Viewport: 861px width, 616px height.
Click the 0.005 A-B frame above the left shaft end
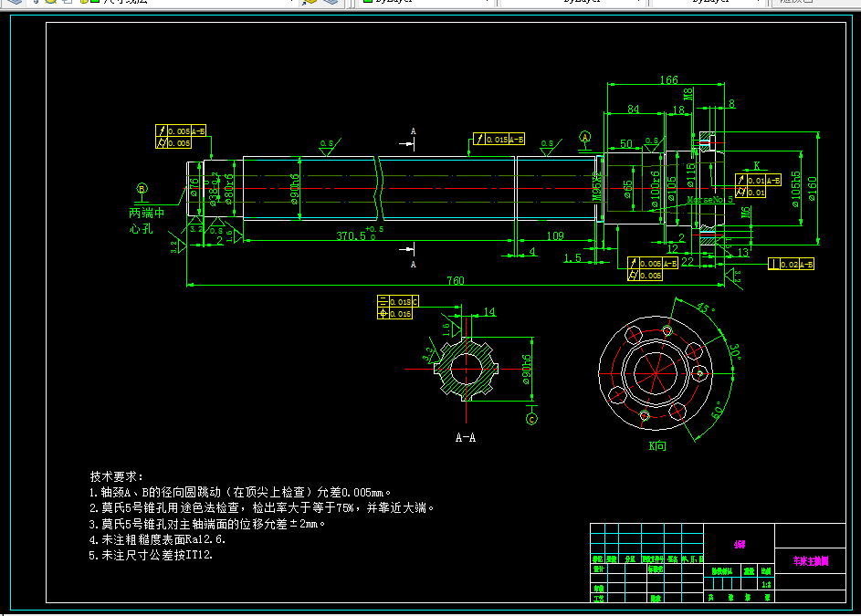coord(181,131)
